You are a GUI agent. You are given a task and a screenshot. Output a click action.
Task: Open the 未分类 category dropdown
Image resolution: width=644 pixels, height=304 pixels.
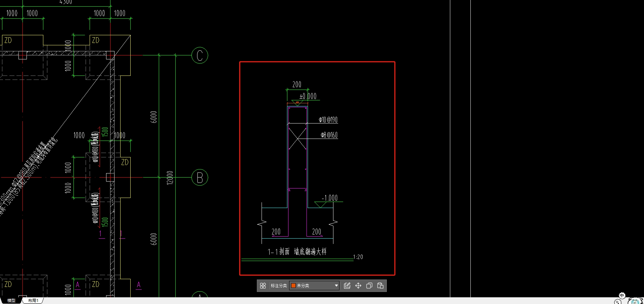click(x=314, y=286)
